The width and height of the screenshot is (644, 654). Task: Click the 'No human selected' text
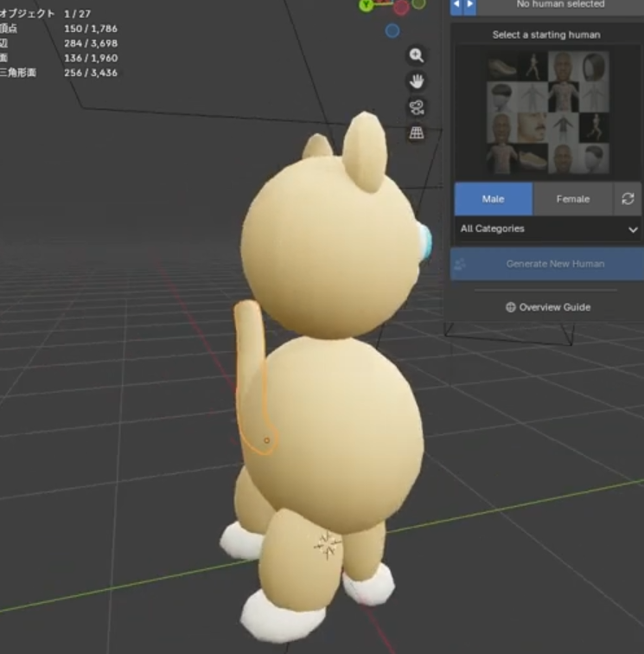(561, 4)
